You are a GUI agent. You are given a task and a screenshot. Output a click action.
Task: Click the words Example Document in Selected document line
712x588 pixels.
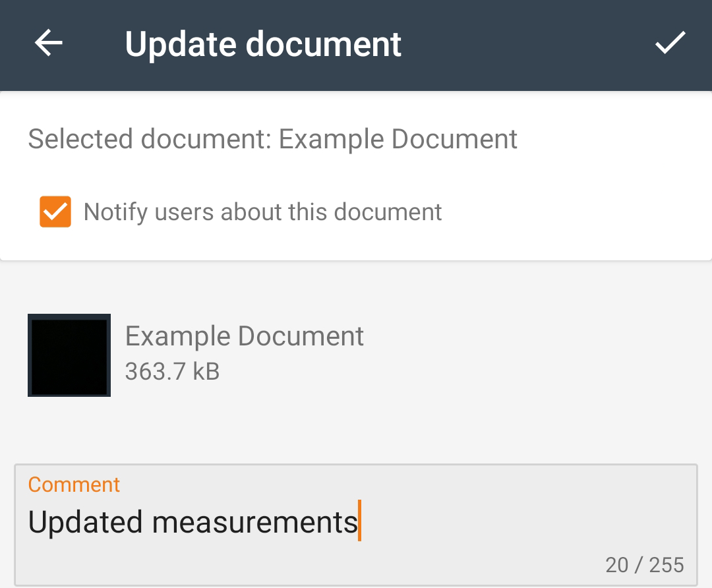(398, 139)
